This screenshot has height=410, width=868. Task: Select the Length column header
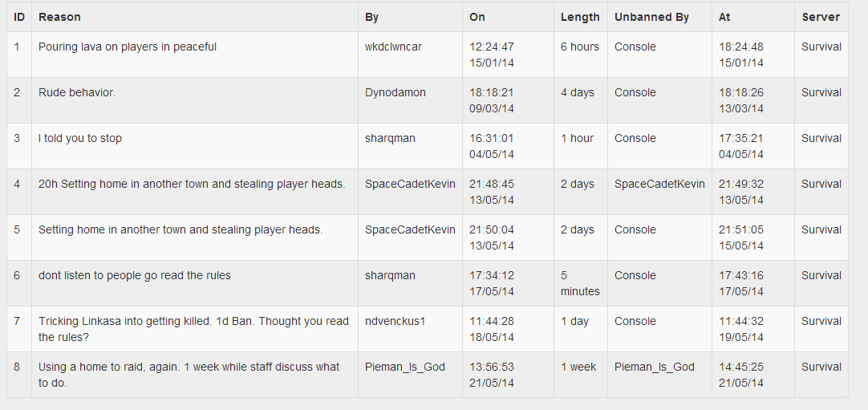coord(580,17)
